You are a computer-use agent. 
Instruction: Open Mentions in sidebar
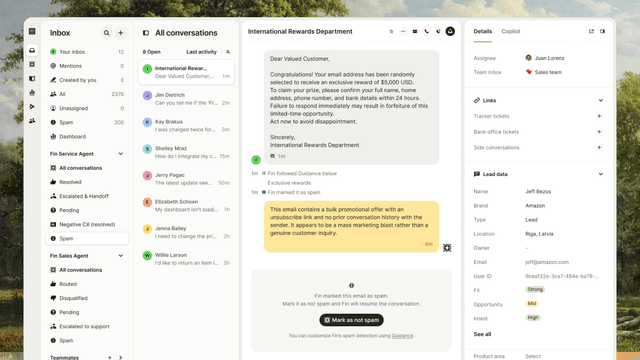pyautogui.click(x=87, y=66)
